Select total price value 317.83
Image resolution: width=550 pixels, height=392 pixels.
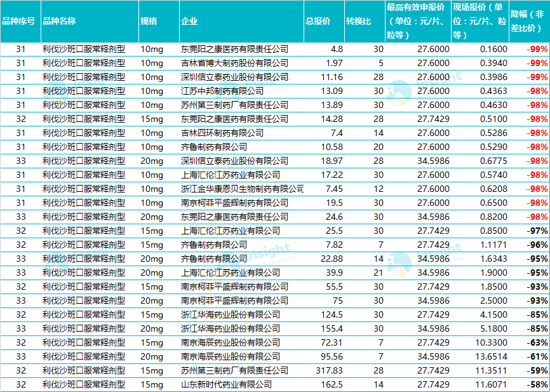tap(330, 370)
